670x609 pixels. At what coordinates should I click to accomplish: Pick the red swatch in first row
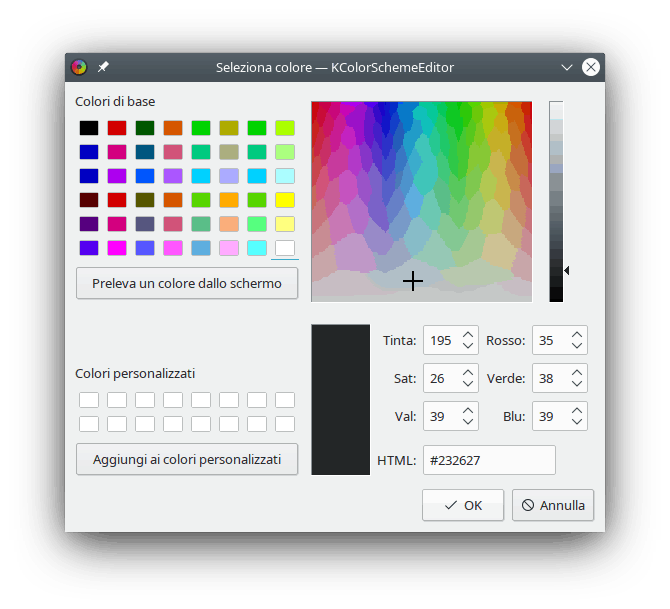[117, 128]
